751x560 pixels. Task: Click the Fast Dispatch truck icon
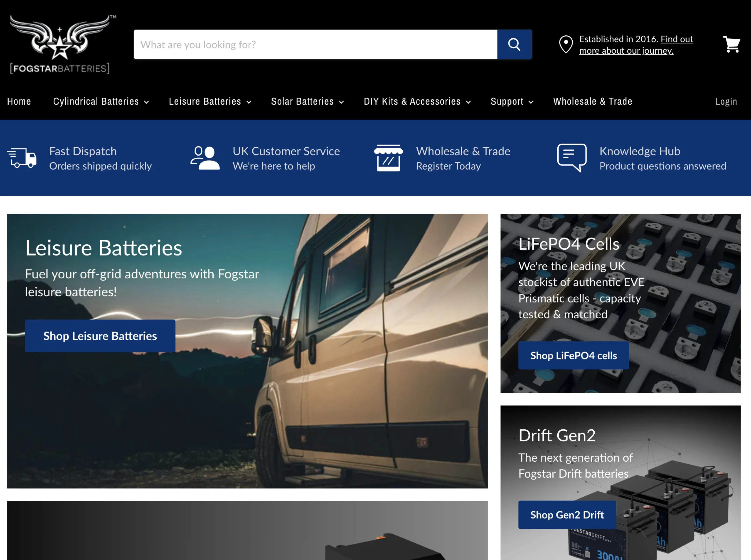pyautogui.click(x=22, y=158)
